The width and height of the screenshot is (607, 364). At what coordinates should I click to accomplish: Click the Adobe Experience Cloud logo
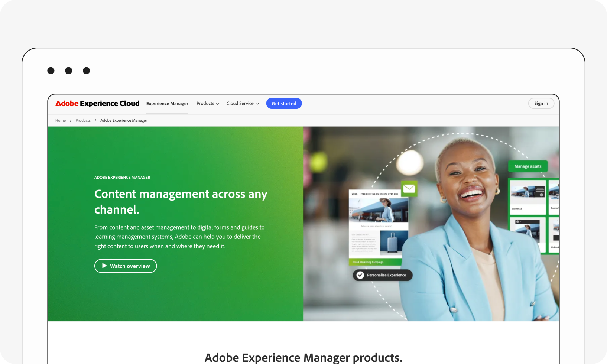click(97, 104)
